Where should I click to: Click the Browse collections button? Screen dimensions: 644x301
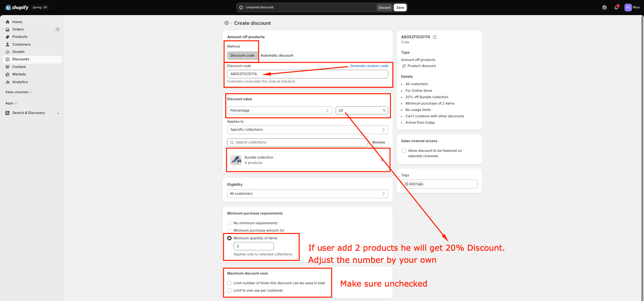pos(379,142)
